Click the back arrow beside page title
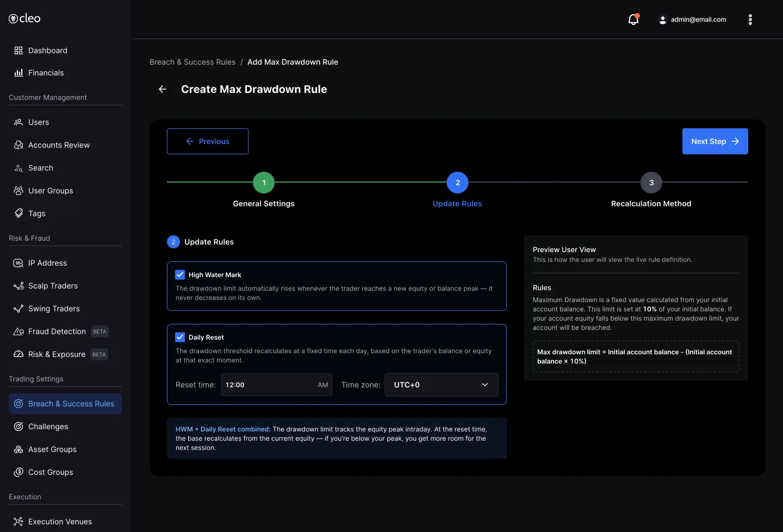The image size is (783, 532). tap(163, 89)
